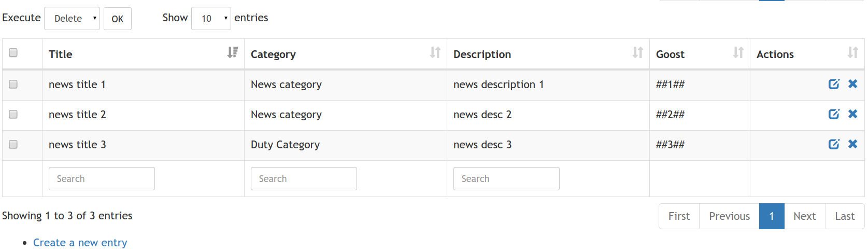Click edit icon for news title 1
The height and width of the screenshot is (252, 868).
pos(833,84)
